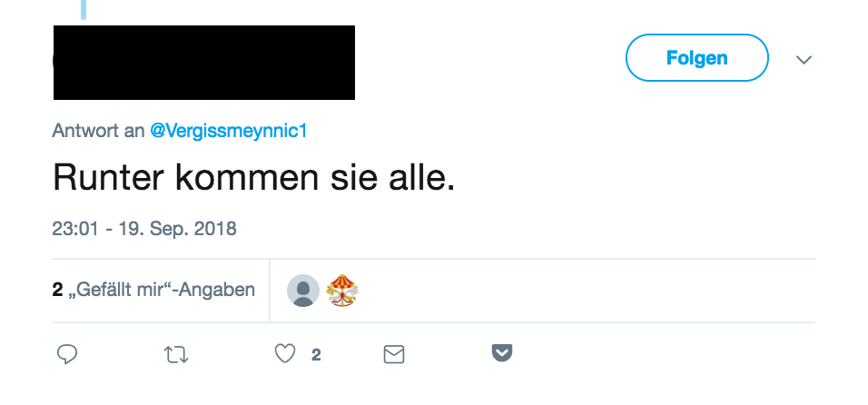Select the tweet text Runter kommen sie alle.

point(253,178)
